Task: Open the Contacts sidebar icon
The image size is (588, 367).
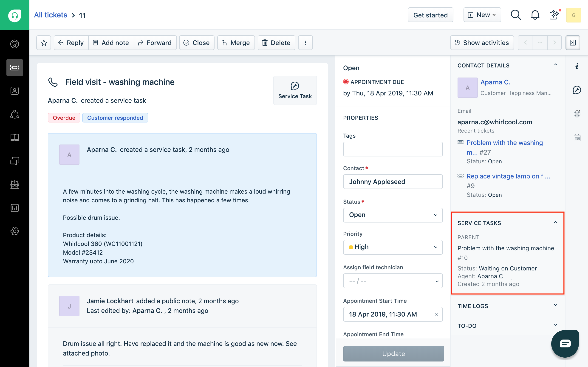Action: [14, 91]
